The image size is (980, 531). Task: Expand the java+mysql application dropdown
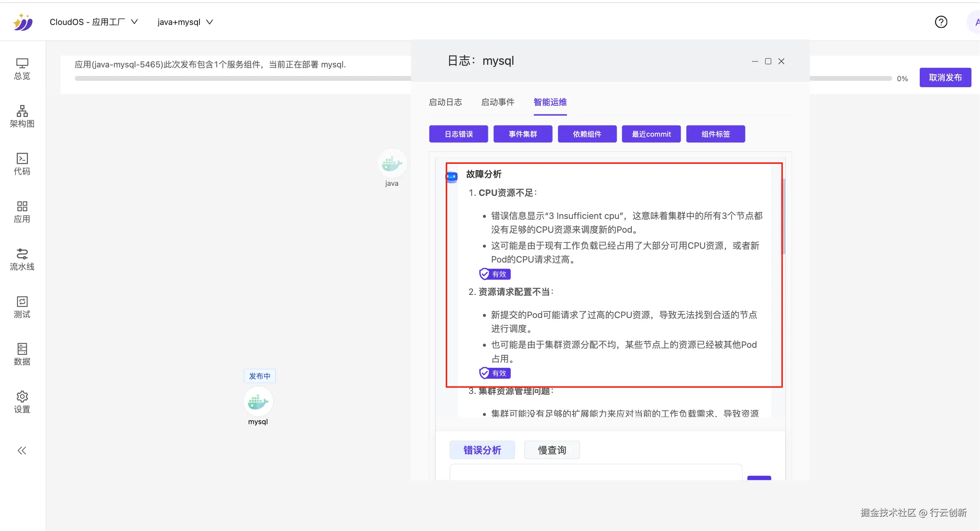[185, 22]
